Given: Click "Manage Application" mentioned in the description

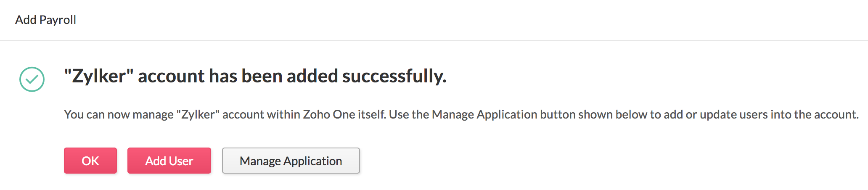Looking at the screenshot, I should point(484,114).
